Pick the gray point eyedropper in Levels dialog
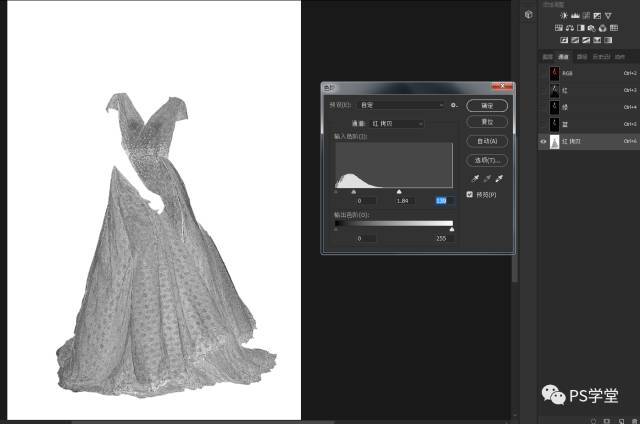Image resolution: width=640 pixels, height=424 pixels. pyautogui.click(x=487, y=178)
